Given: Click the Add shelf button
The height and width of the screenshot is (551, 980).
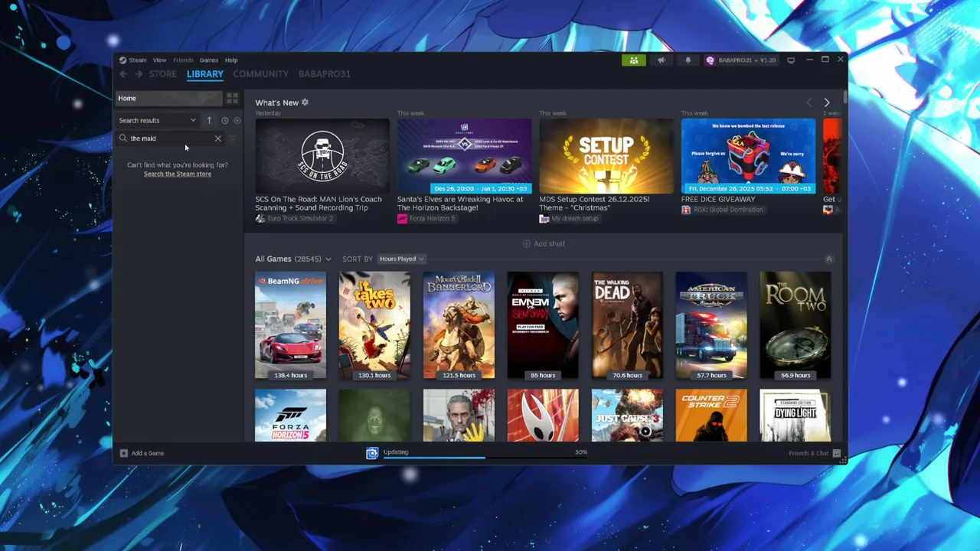Looking at the screenshot, I should pyautogui.click(x=544, y=243).
